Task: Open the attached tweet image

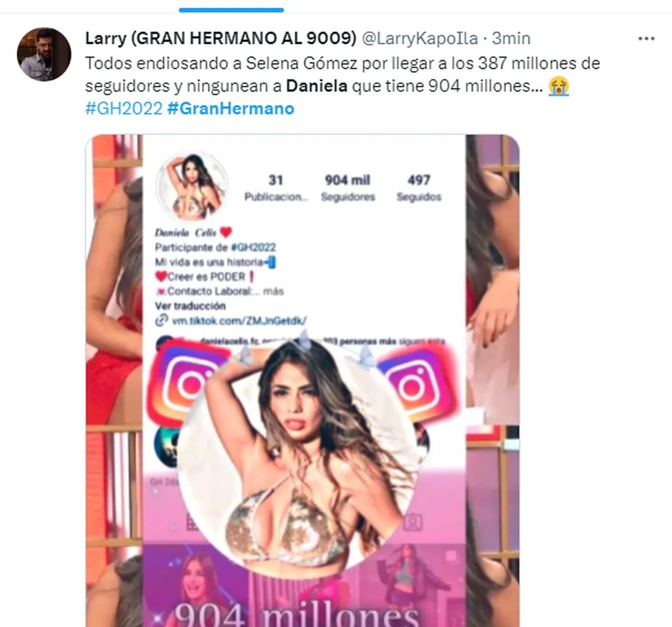Action: tap(302, 380)
